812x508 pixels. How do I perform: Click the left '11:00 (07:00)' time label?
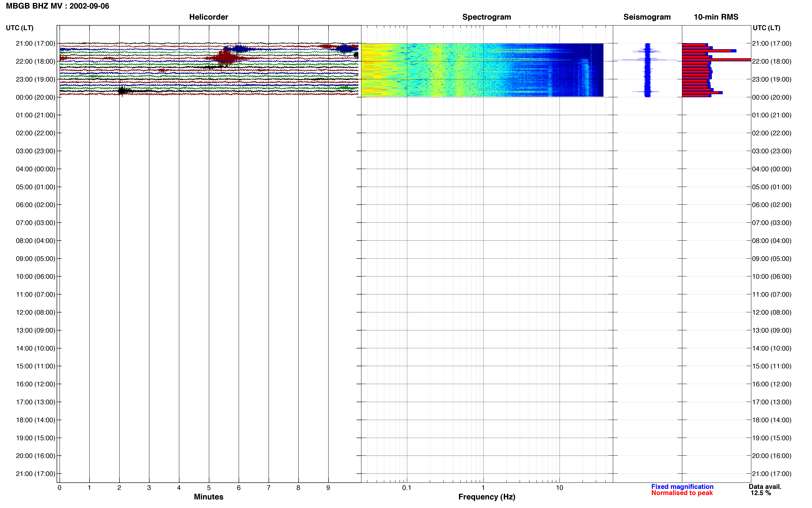coord(35,295)
